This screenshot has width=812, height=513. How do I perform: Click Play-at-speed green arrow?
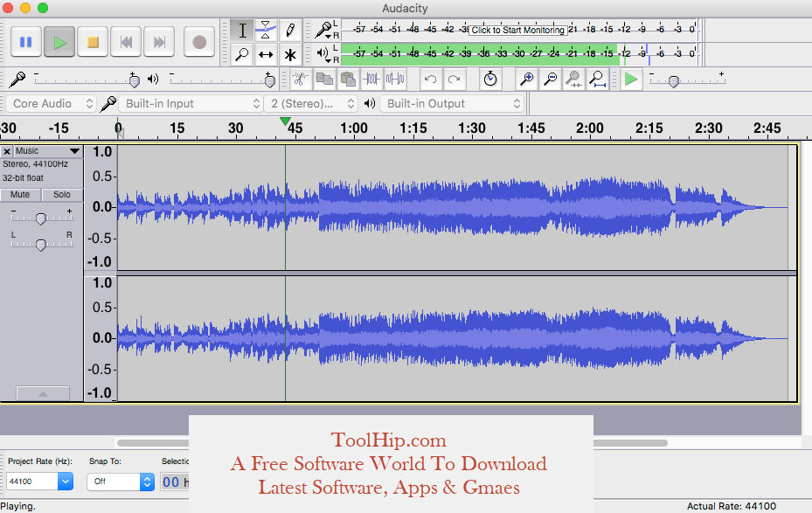click(x=631, y=80)
